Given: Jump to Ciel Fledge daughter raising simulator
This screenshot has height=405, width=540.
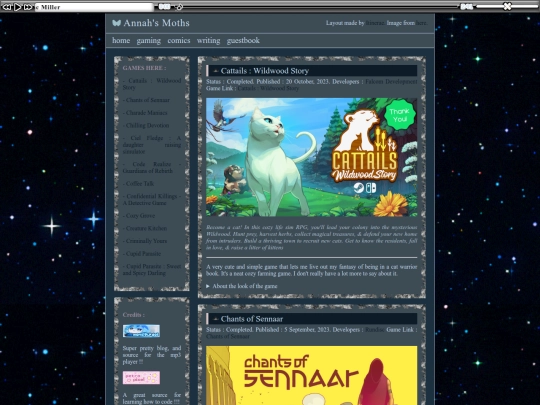Looking at the screenshot, I should click(x=152, y=145).
